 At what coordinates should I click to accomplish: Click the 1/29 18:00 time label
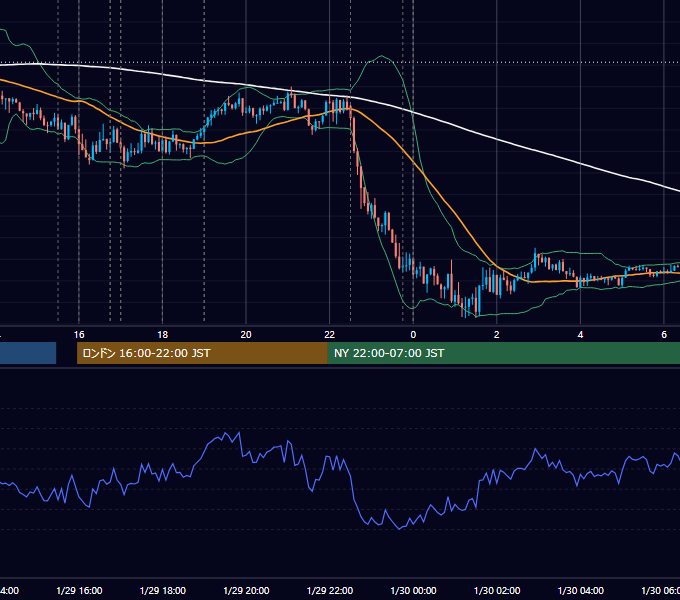click(163, 591)
